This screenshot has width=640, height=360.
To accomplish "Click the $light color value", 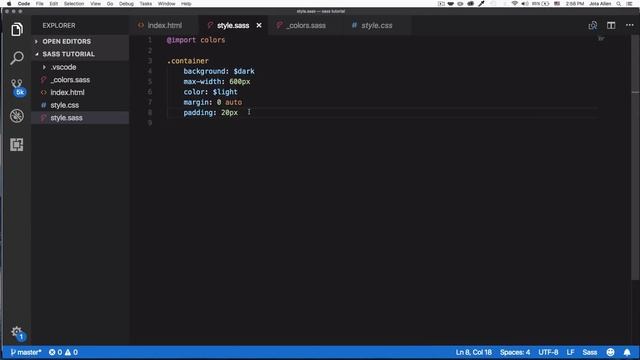I will coord(225,92).
